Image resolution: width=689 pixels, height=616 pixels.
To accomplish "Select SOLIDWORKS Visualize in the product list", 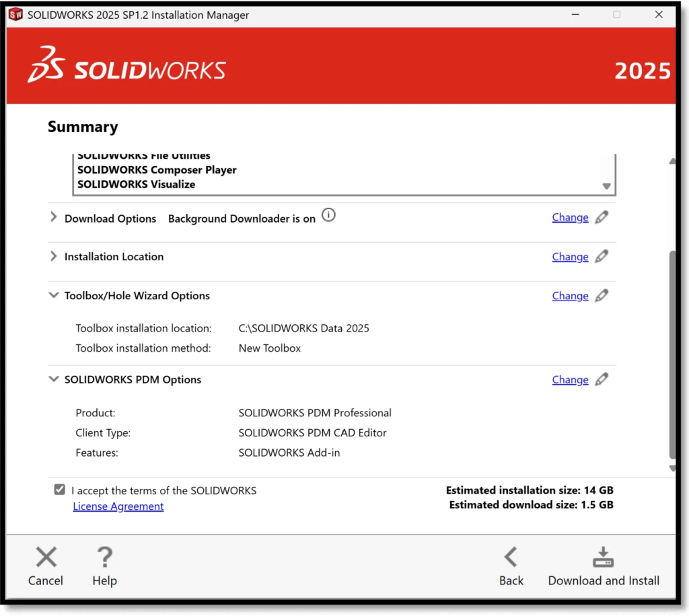I will pos(136,184).
